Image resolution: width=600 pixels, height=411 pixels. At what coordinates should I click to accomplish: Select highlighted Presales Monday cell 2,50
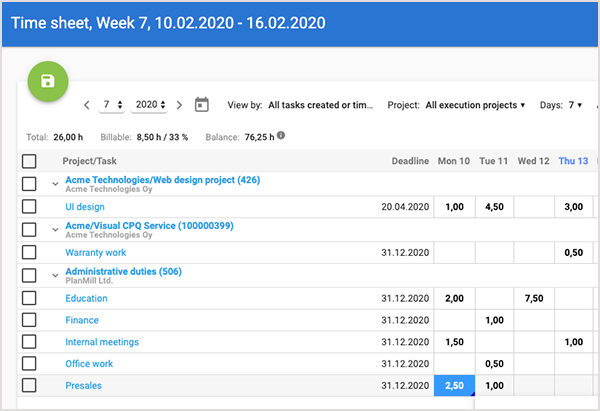pos(454,385)
